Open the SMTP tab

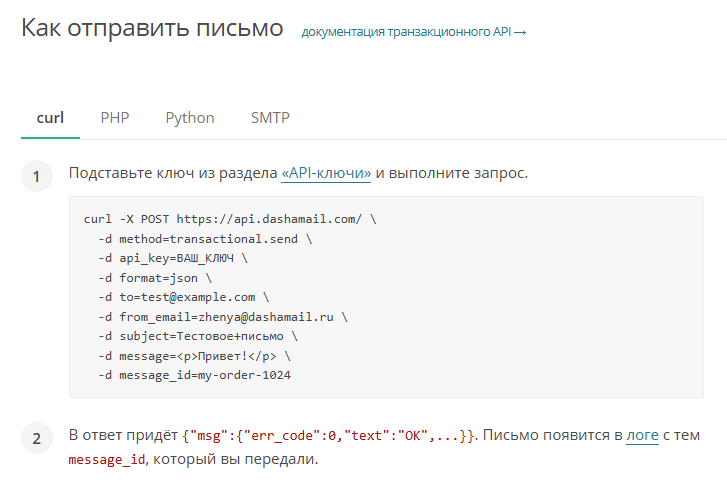[x=270, y=118]
